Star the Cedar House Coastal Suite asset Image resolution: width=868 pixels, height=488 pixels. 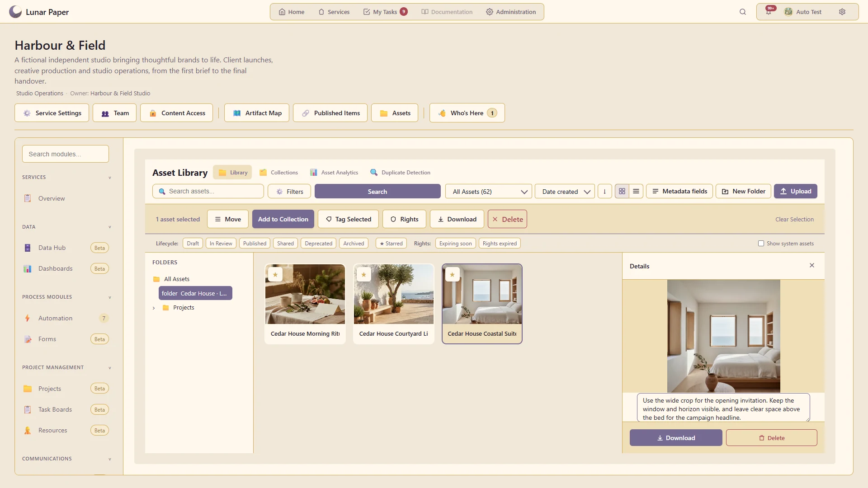[x=453, y=275]
